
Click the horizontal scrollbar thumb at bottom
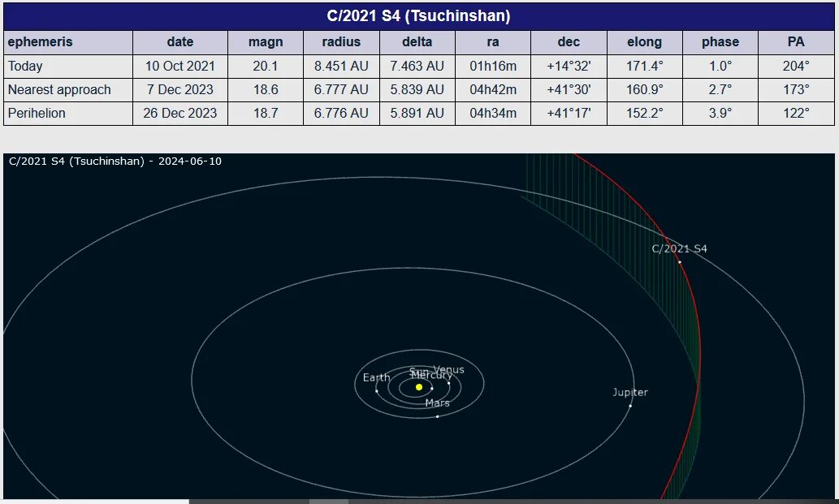329,502
